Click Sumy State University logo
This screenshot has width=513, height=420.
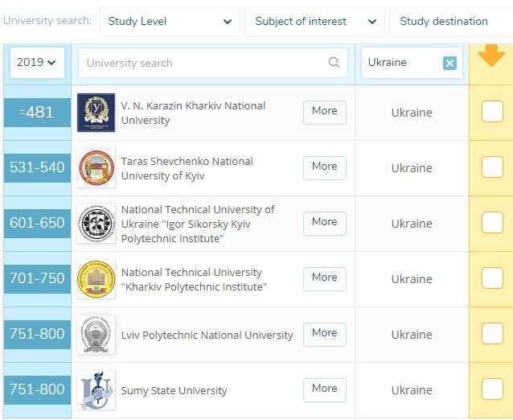pyautogui.click(x=96, y=390)
